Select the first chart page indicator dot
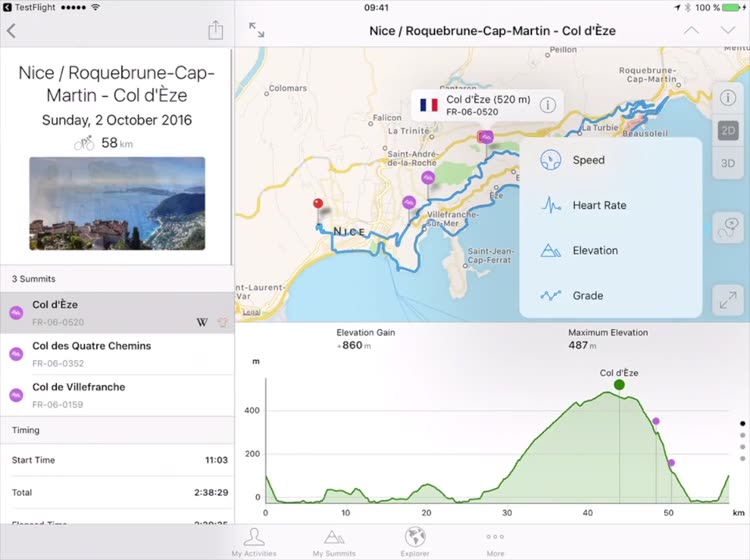Screen dimensions: 750x560 pos(742,424)
